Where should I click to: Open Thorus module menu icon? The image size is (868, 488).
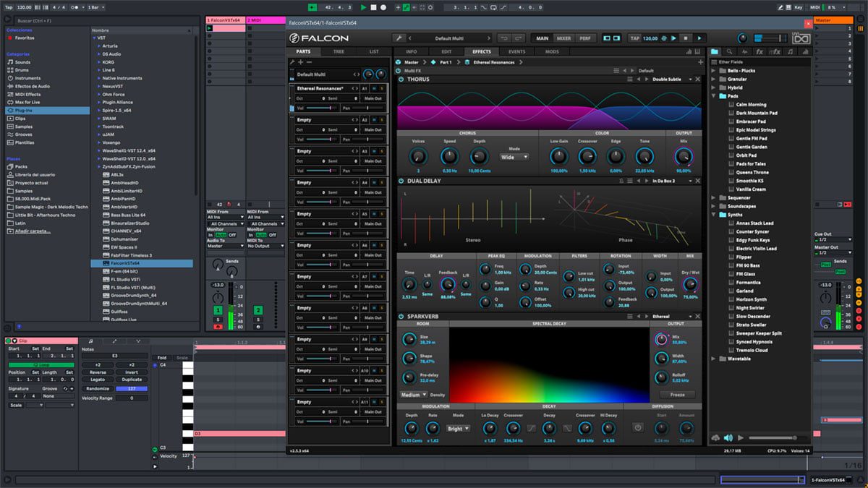tap(629, 79)
